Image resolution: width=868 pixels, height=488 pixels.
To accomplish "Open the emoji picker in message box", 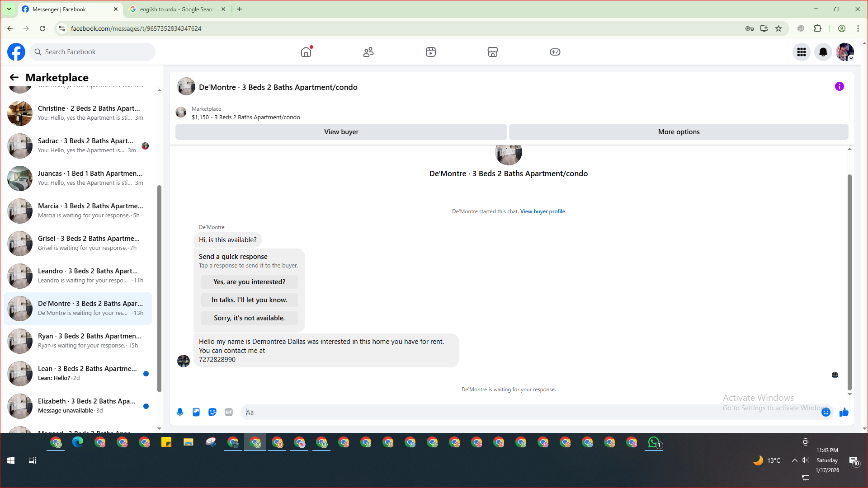I will (x=826, y=412).
